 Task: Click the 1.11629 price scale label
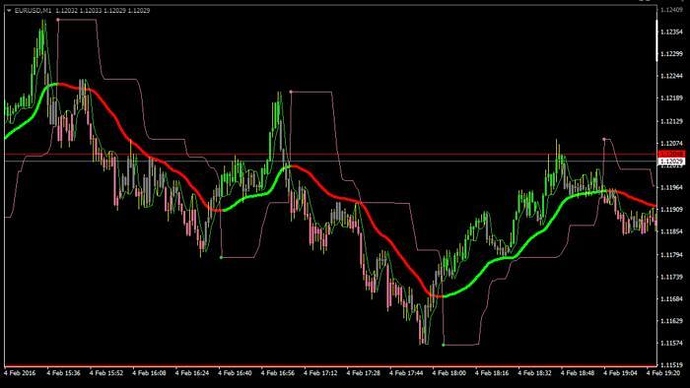pos(672,321)
